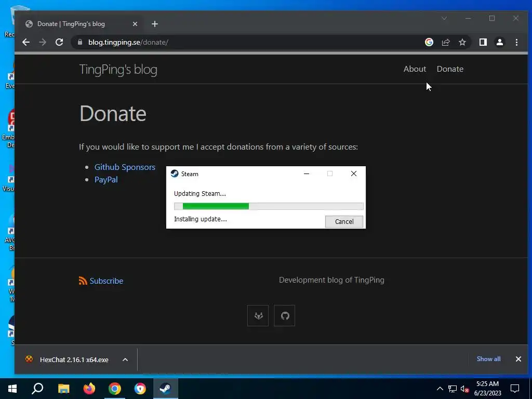Image resolution: width=532 pixels, height=399 pixels.
Task: Open Chrome profile menu
Action: (499, 42)
